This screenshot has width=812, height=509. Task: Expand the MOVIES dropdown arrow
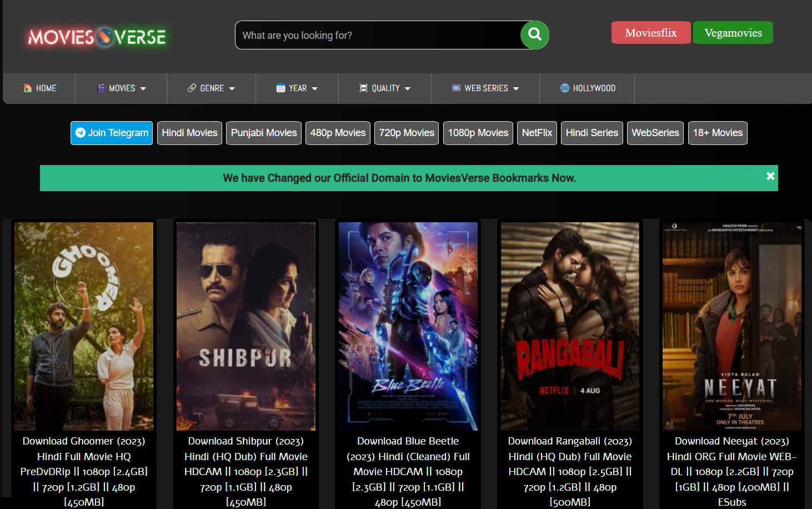coord(143,89)
